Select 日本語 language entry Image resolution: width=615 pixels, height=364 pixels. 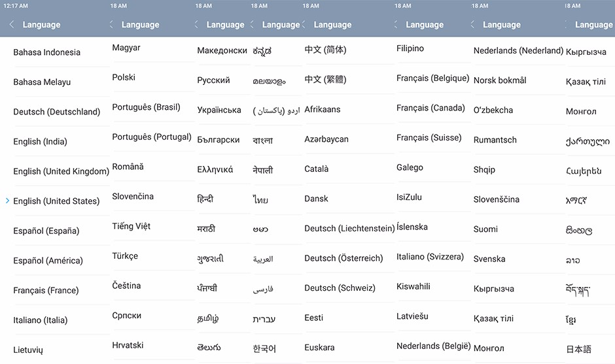(578, 349)
